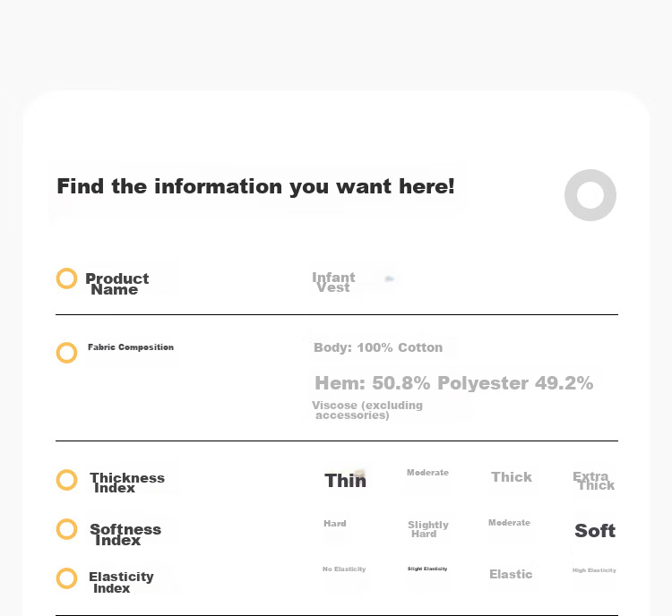Click the orange circle beside Softness Index

point(66,529)
